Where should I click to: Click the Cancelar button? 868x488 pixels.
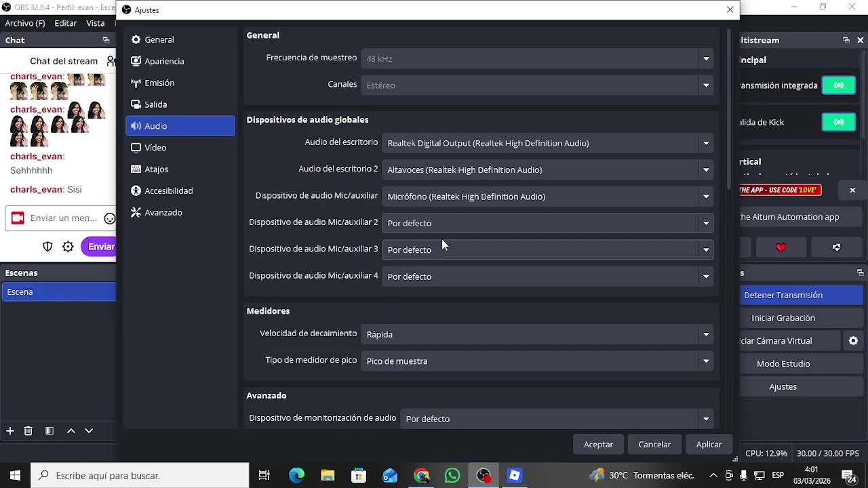(x=654, y=445)
